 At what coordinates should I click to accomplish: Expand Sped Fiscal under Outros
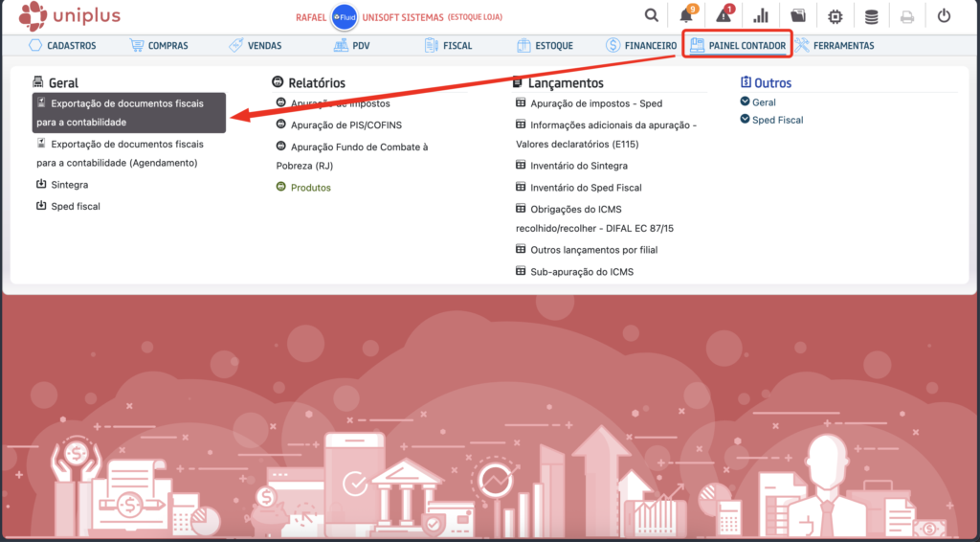tap(776, 121)
